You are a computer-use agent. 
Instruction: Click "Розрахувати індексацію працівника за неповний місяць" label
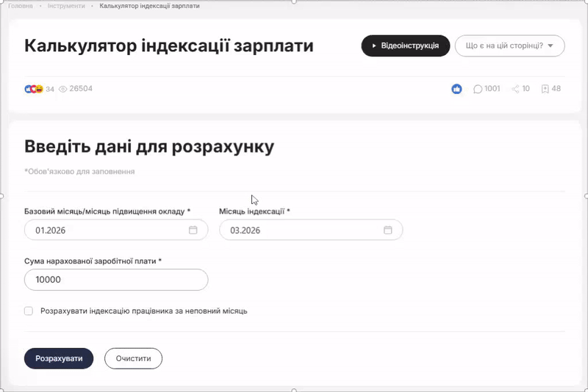coord(143,311)
